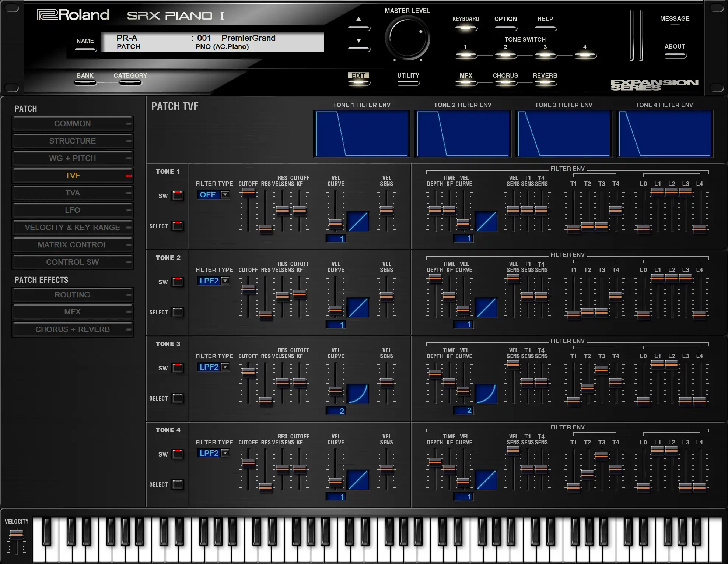
Task: Click Tone 1 velocity curve graphic
Action: (358, 222)
